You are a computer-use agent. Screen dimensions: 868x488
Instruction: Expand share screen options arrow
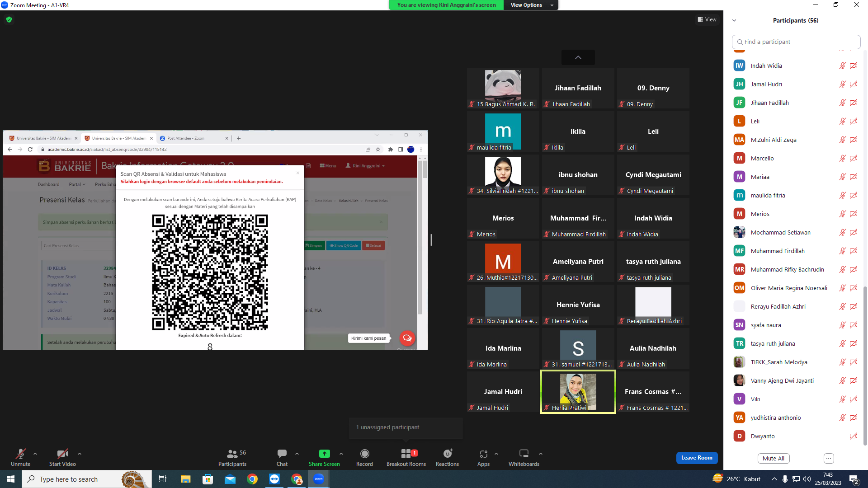[x=341, y=454]
